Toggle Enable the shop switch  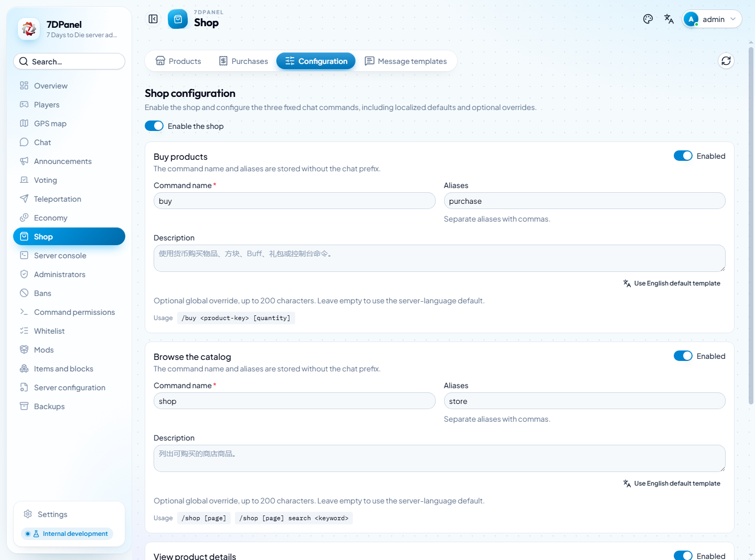pos(154,126)
